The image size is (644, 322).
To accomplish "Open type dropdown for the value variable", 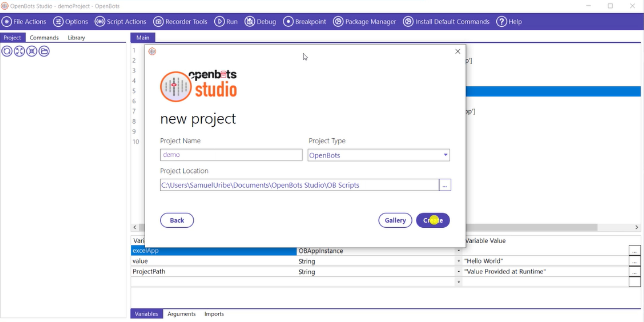I will pyautogui.click(x=458, y=261).
